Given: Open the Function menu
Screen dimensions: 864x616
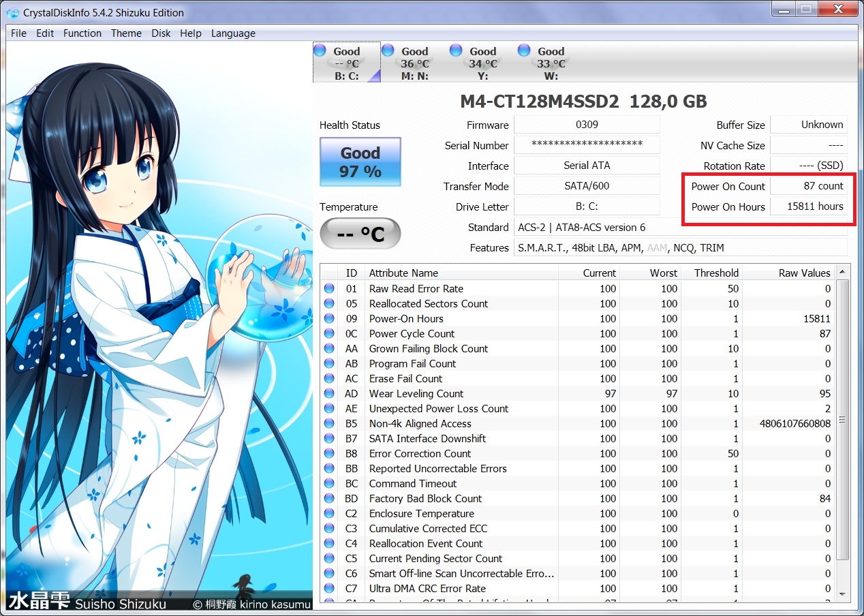Looking at the screenshot, I should click(x=82, y=33).
